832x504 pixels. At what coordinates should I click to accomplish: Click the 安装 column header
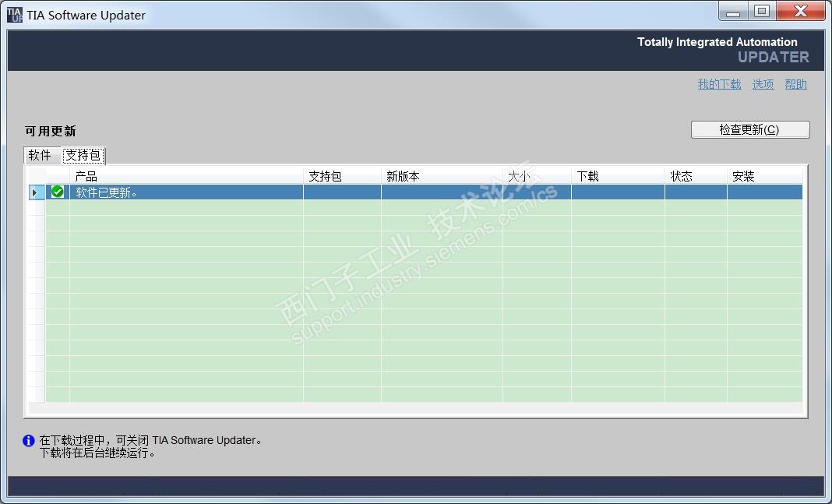[764, 176]
